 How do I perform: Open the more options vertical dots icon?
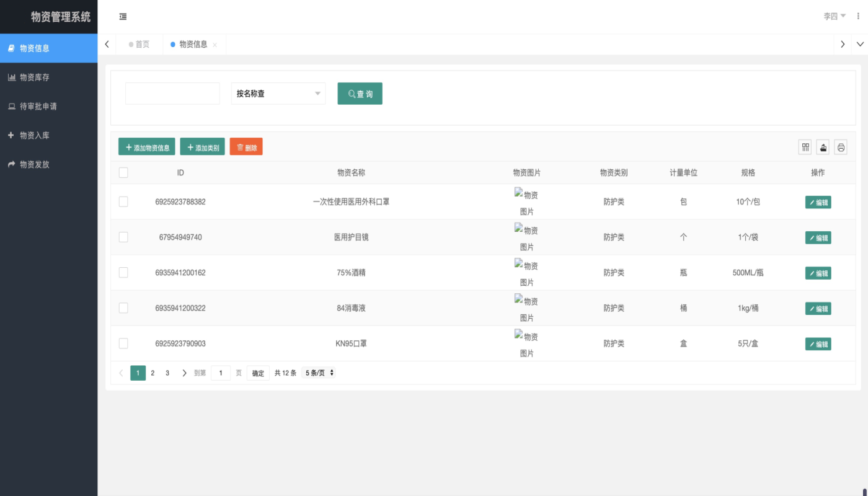pos(858,16)
